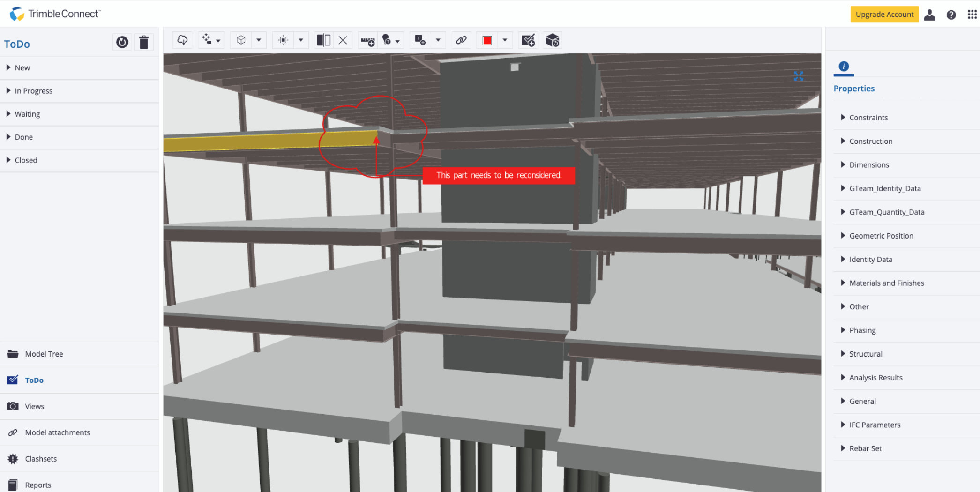Click the add text markup icon
Viewport: 980px width, 492px height.
pyautogui.click(x=420, y=40)
